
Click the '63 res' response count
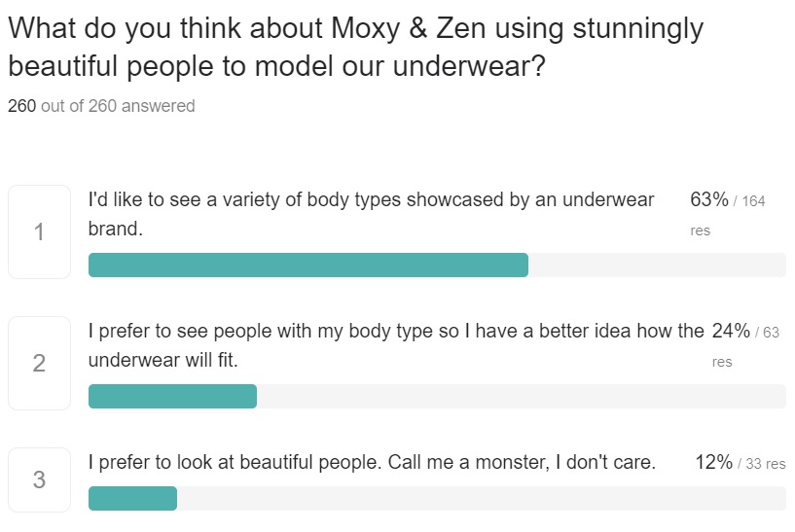(x=745, y=346)
